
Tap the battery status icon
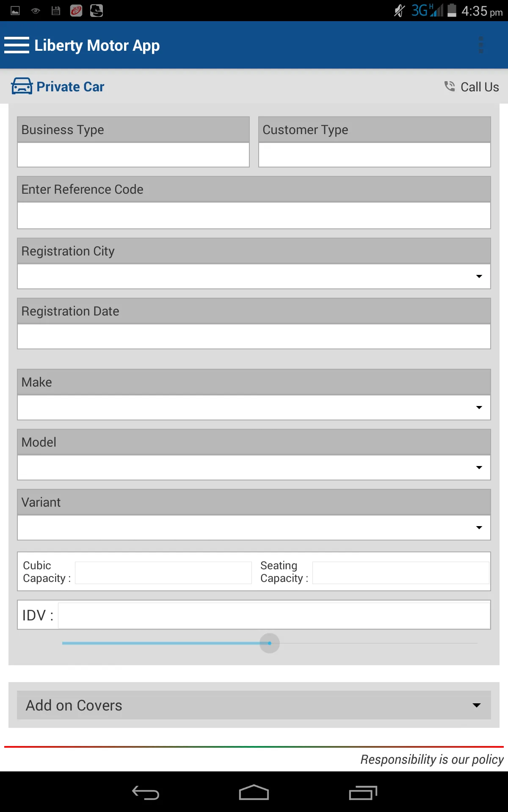point(452,10)
